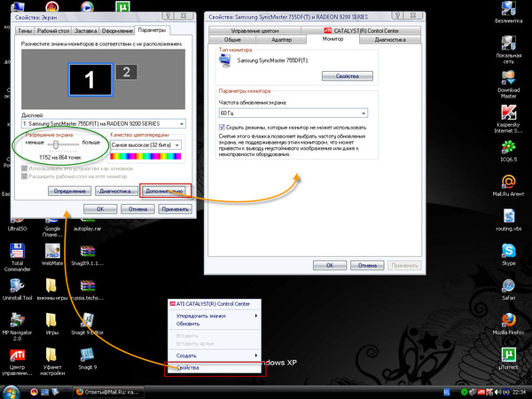Switch to the Рабочий стол tab
Image resolution: width=532 pixels, height=399 pixels.
click(53, 31)
